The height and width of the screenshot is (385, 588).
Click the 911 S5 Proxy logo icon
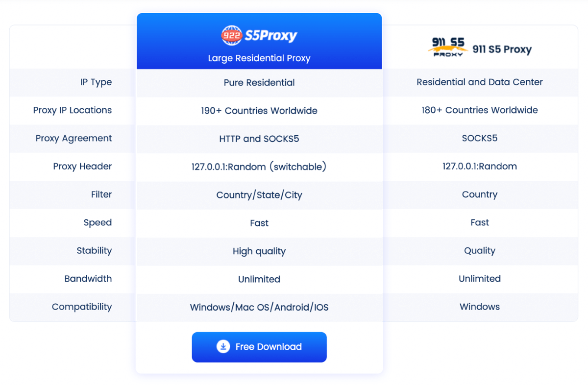point(448,48)
